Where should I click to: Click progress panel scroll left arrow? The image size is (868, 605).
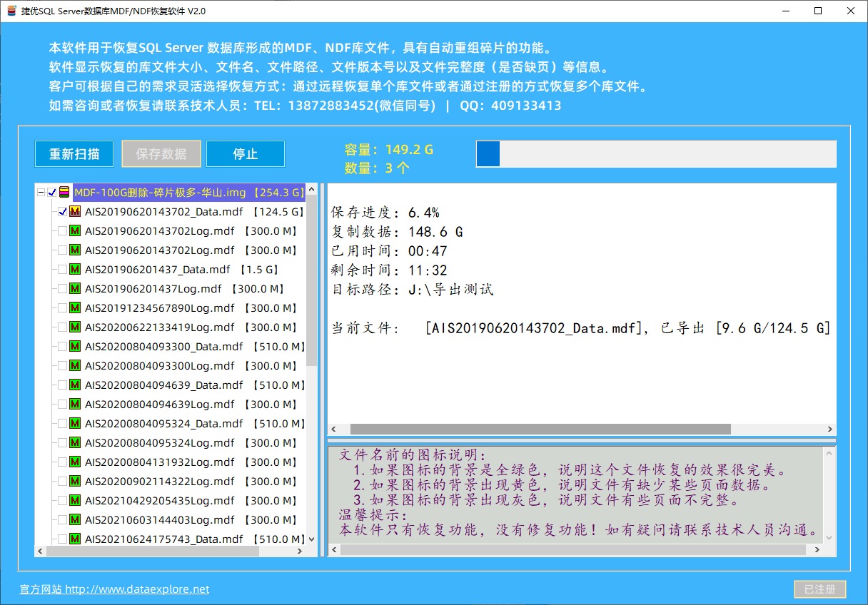pyautogui.click(x=333, y=429)
